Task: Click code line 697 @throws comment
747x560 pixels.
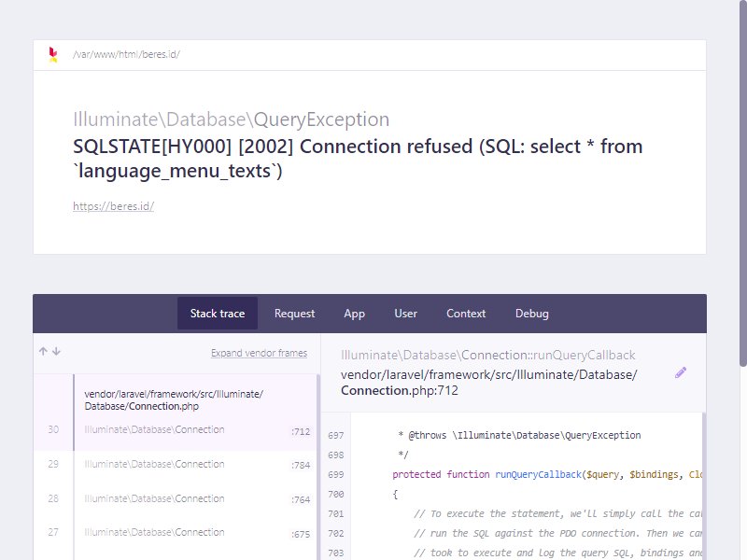Action: point(519,435)
